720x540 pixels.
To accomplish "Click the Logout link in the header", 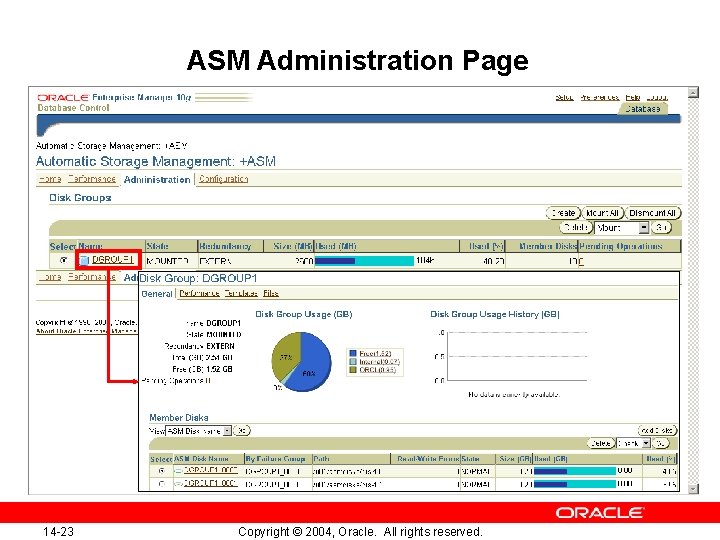I will coord(657,97).
